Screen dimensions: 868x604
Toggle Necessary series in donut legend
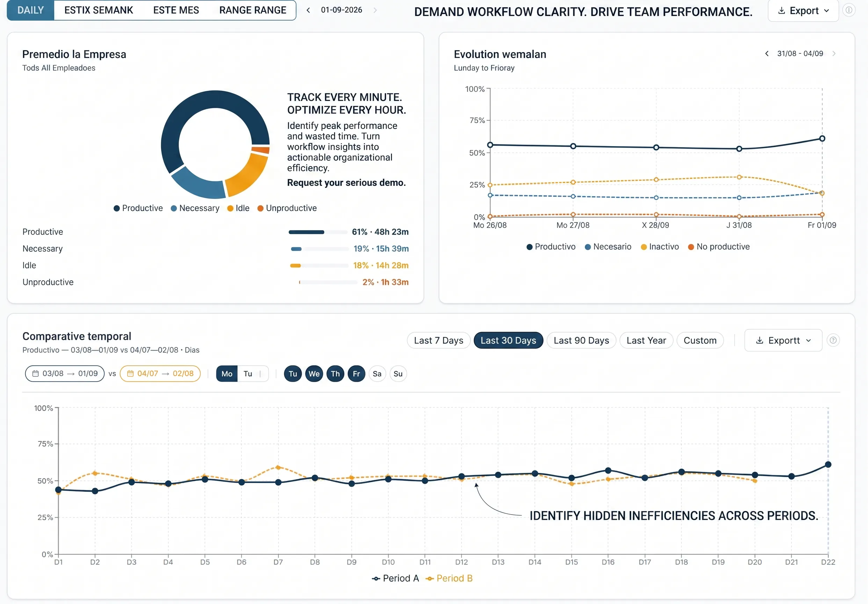195,208
